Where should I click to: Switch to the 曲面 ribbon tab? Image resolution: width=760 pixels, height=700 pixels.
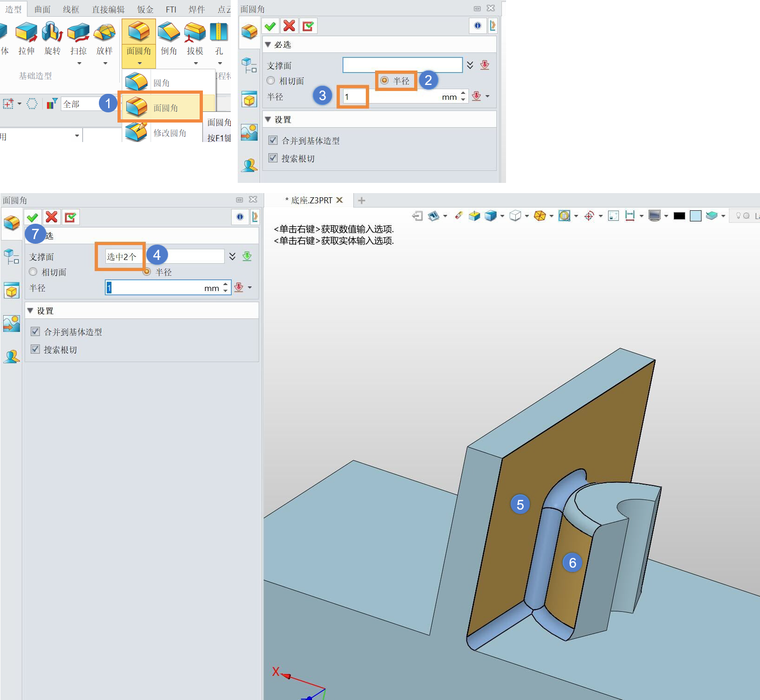pos(42,9)
